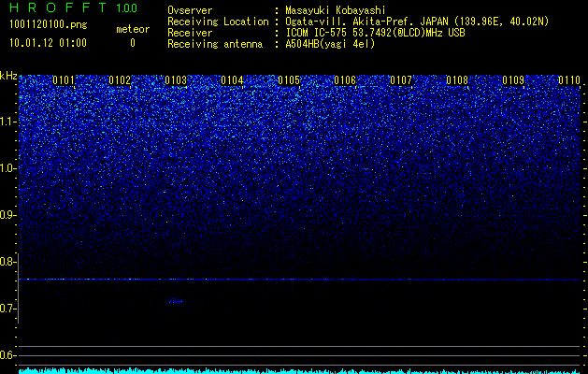Click the Receiving antenna label
This screenshot has height=374, width=588.
pos(215,44)
